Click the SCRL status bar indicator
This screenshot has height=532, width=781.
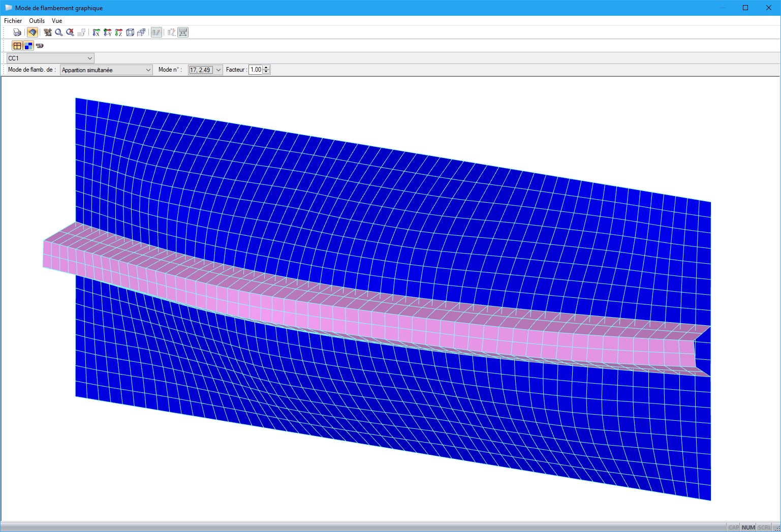point(764,527)
